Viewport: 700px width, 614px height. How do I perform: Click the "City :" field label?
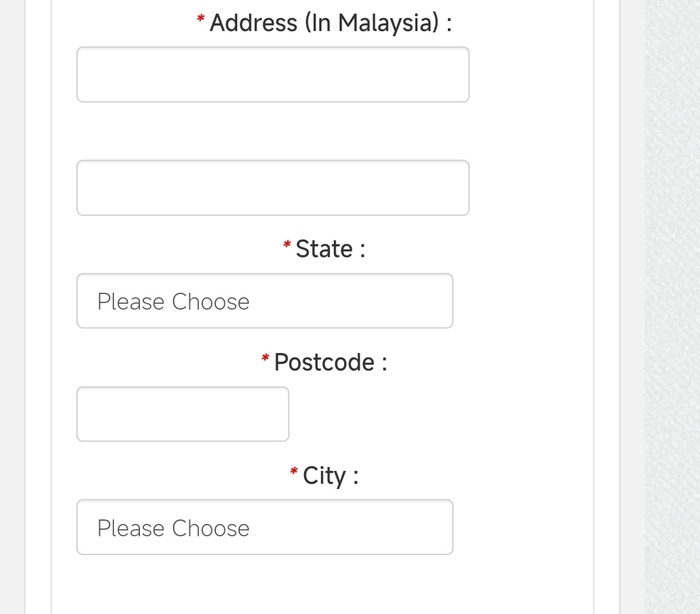(x=330, y=475)
